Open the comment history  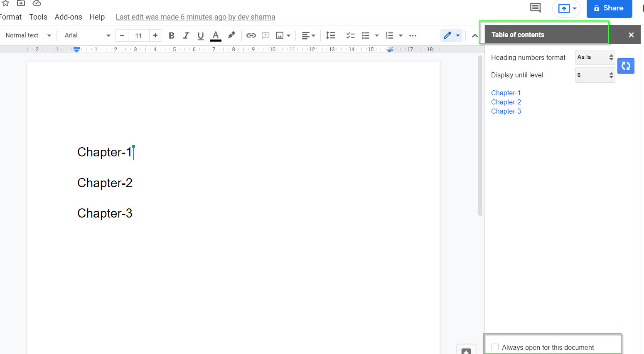535,8
